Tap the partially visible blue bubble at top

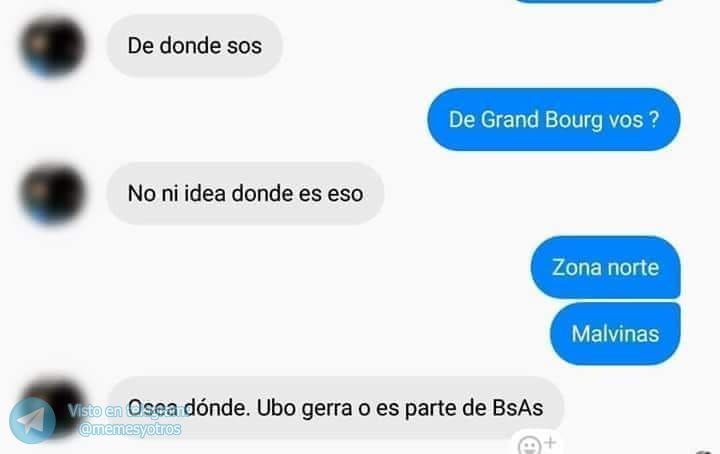click(x=590, y=1)
